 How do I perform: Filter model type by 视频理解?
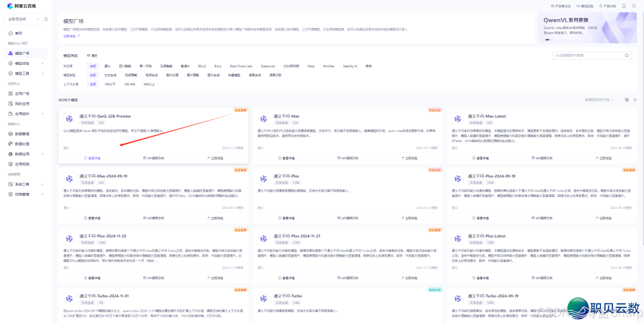click(131, 75)
